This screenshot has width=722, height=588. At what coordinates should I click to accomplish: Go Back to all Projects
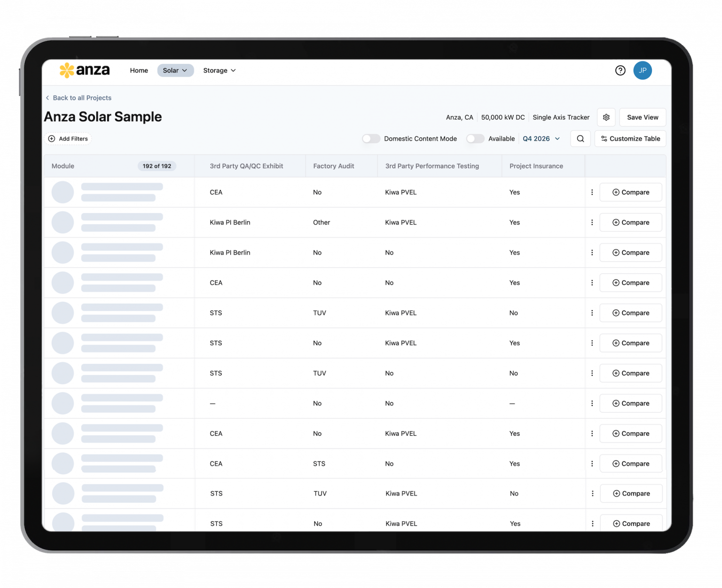[82, 98]
